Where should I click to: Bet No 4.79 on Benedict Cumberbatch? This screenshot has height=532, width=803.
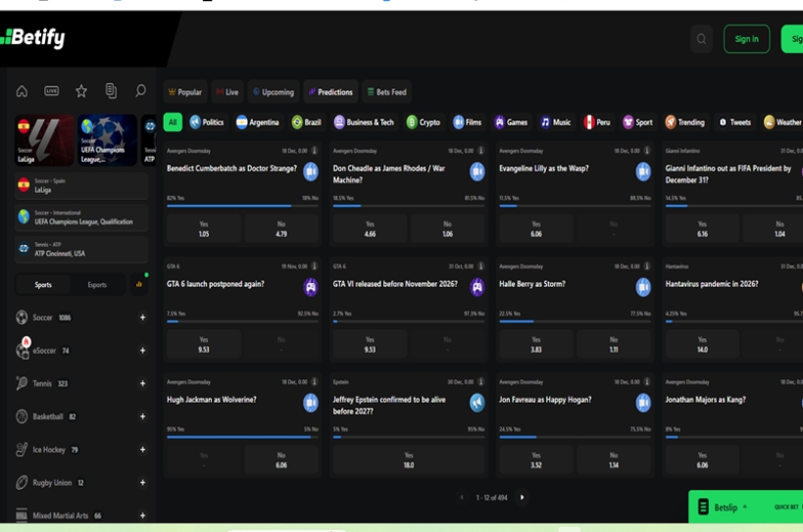[x=281, y=228]
